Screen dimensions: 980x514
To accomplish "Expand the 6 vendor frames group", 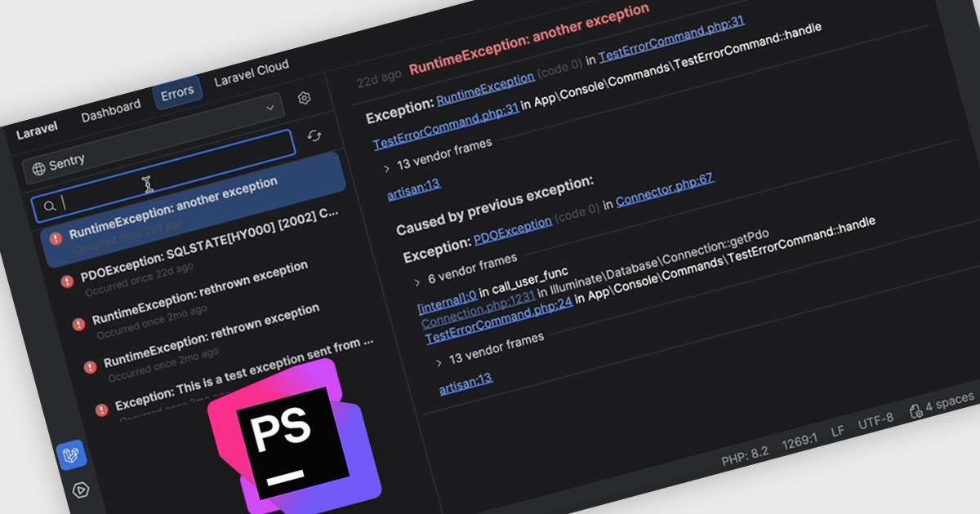I will pos(418,281).
